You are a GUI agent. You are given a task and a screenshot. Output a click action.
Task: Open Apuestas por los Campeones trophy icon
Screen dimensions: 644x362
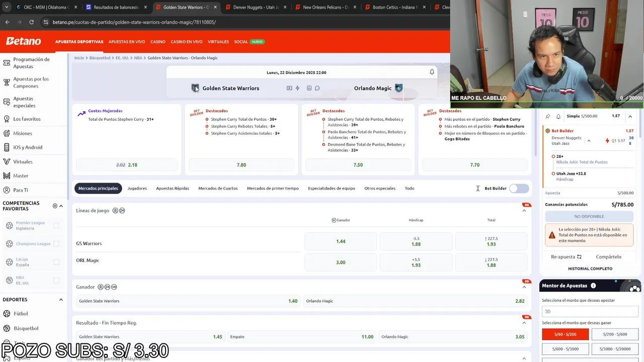click(7, 82)
